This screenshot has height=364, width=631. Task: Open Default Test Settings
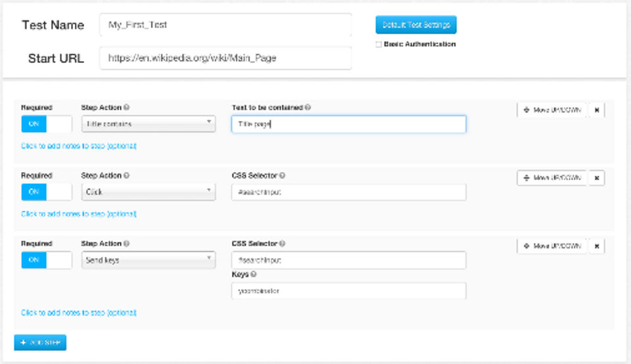coord(415,25)
